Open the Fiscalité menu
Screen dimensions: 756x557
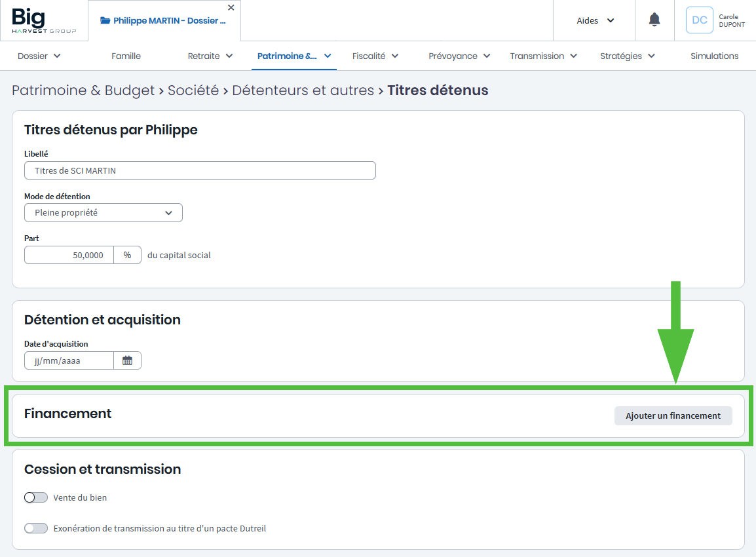pyautogui.click(x=375, y=56)
